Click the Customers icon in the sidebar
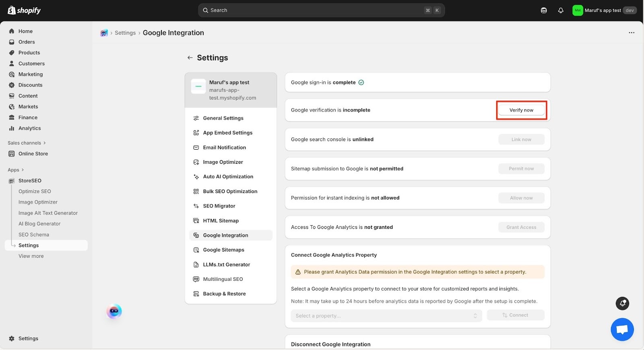Viewport: 644px width, 350px height. pyautogui.click(x=12, y=64)
